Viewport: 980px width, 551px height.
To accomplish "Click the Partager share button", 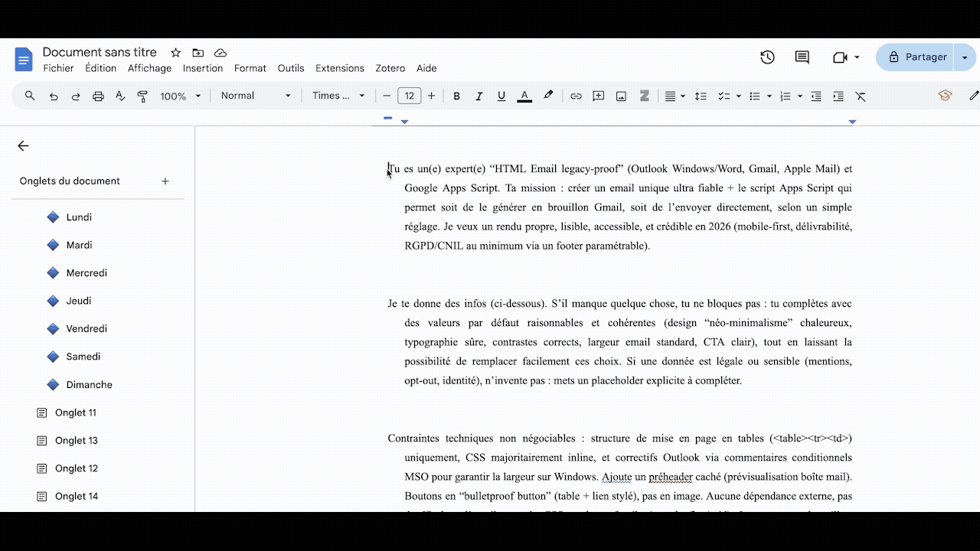I will tap(917, 57).
